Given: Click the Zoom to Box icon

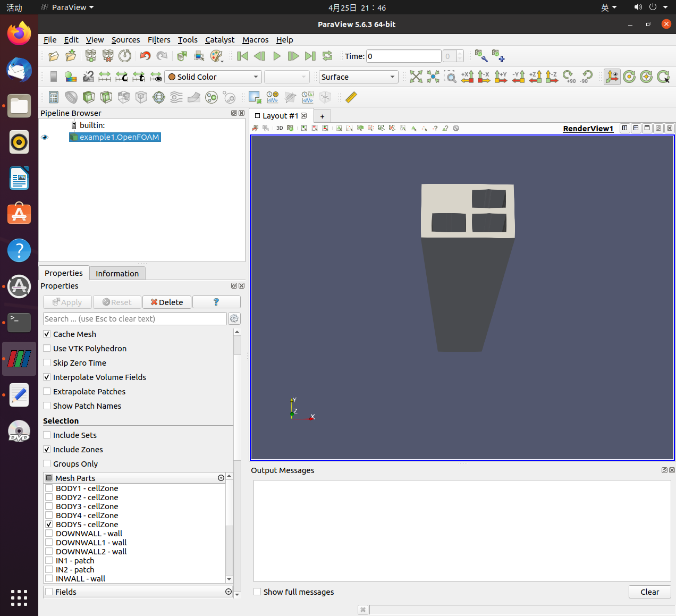Looking at the screenshot, I should [450, 77].
